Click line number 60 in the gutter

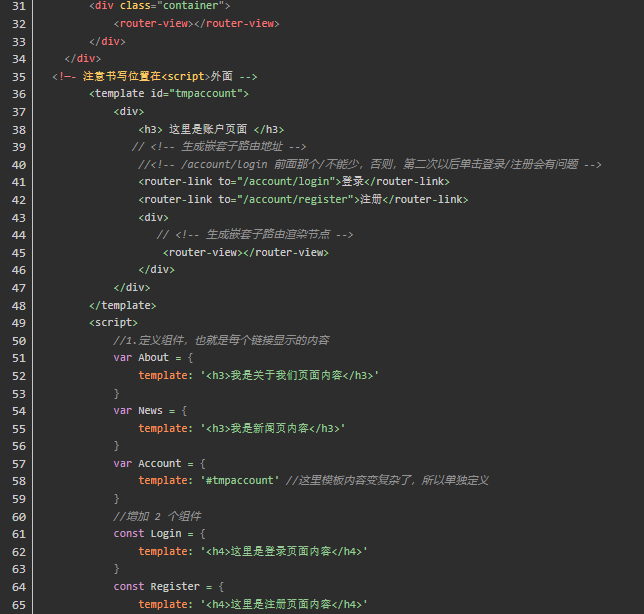tap(18, 516)
